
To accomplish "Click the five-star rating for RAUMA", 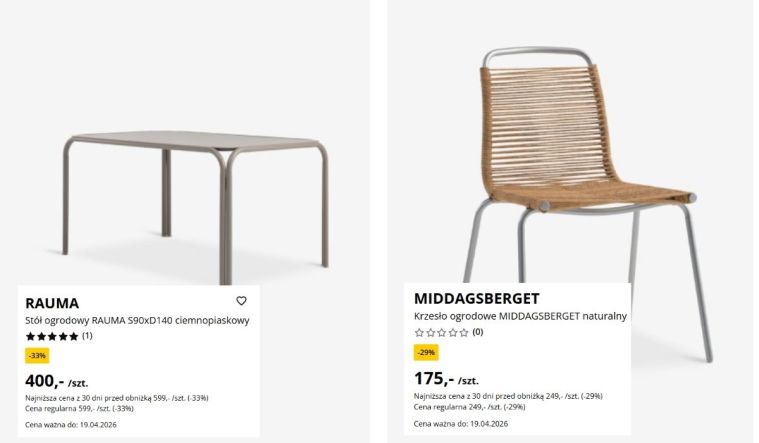I will pyautogui.click(x=52, y=337).
